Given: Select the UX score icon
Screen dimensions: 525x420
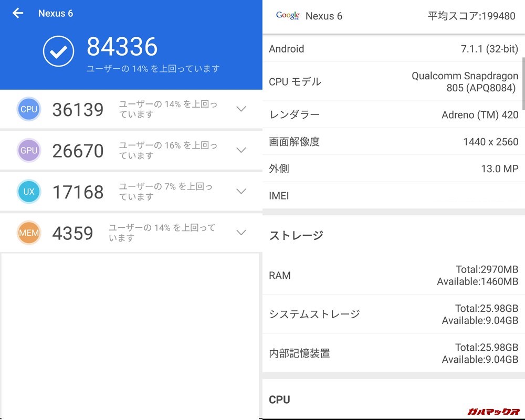Looking at the screenshot, I should click(x=29, y=192).
